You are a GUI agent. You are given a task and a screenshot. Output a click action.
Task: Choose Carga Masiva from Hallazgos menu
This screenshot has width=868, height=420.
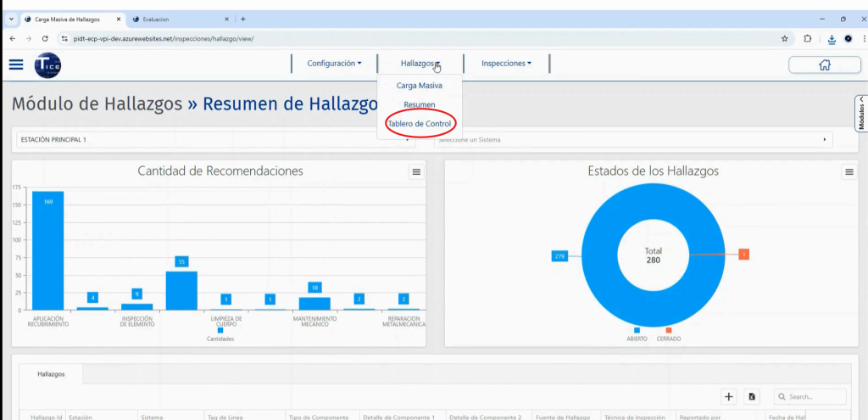coord(420,86)
